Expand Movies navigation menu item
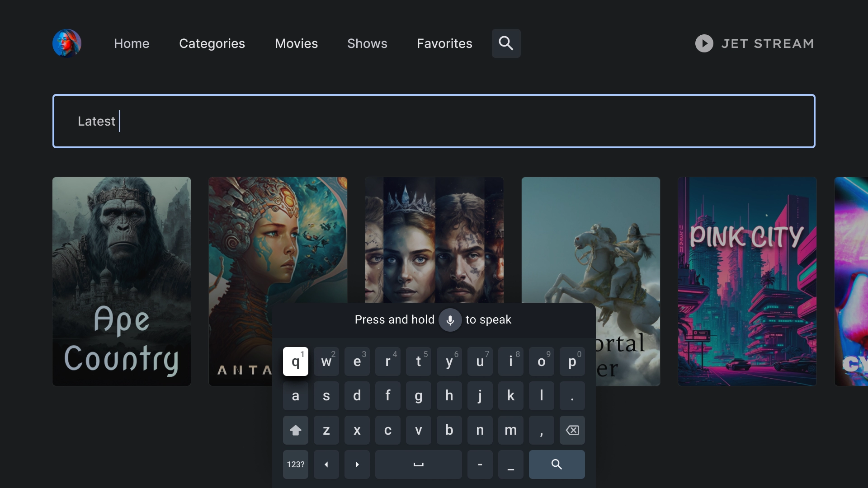 pyautogui.click(x=296, y=43)
